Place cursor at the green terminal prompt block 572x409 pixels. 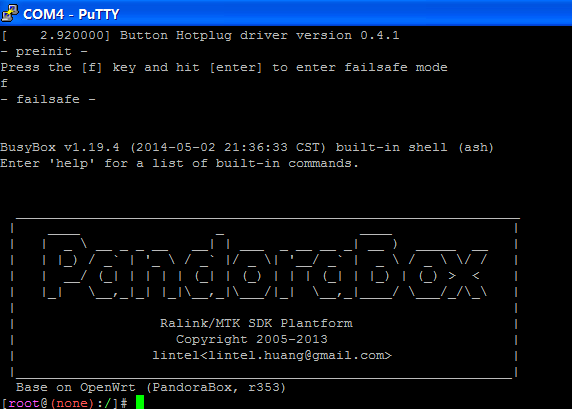tap(140, 402)
